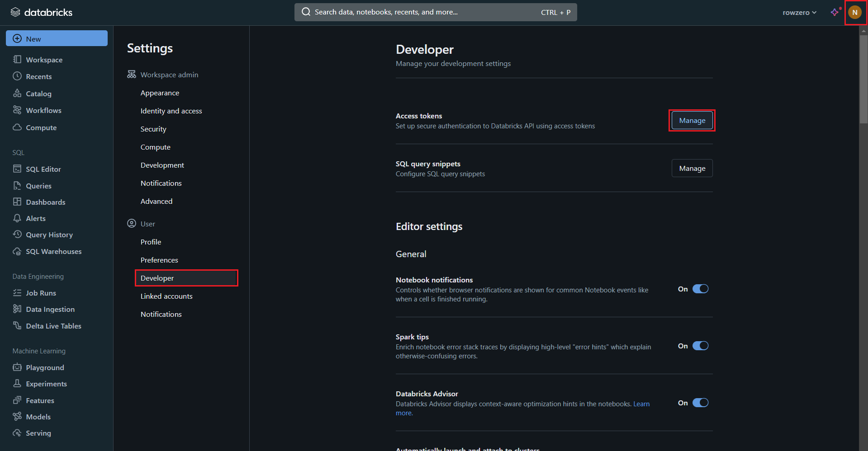This screenshot has height=451, width=868.
Task: Disable Notebook notifications
Action: tap(700, 288)
